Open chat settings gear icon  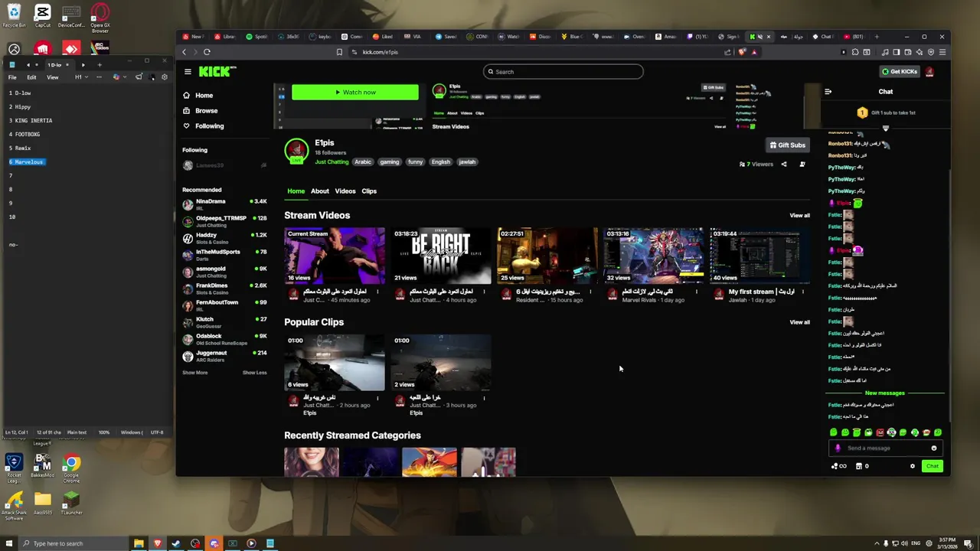pos(913,466)
